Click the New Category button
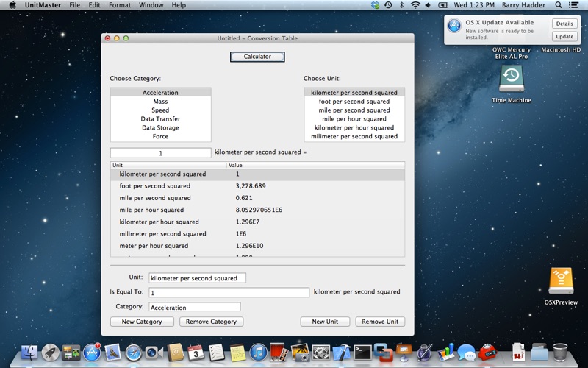588x368 pixels. 142,322
